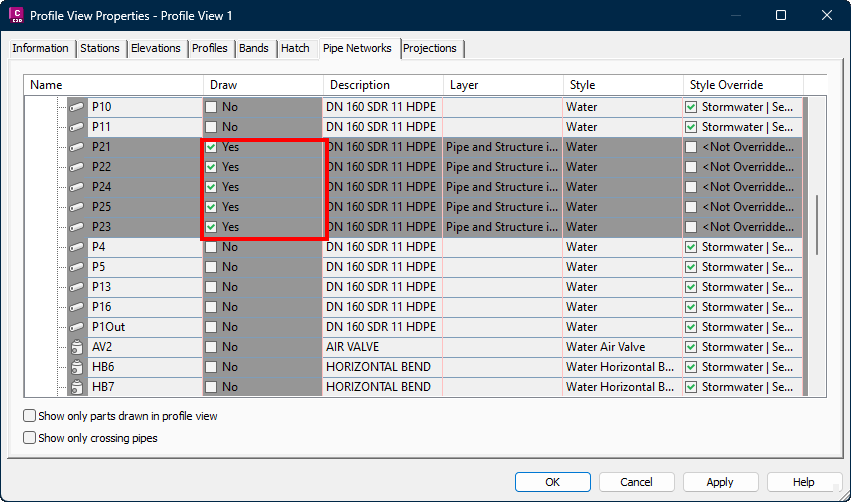Click the Civil 3D app icon in title bar

(16, 15)
